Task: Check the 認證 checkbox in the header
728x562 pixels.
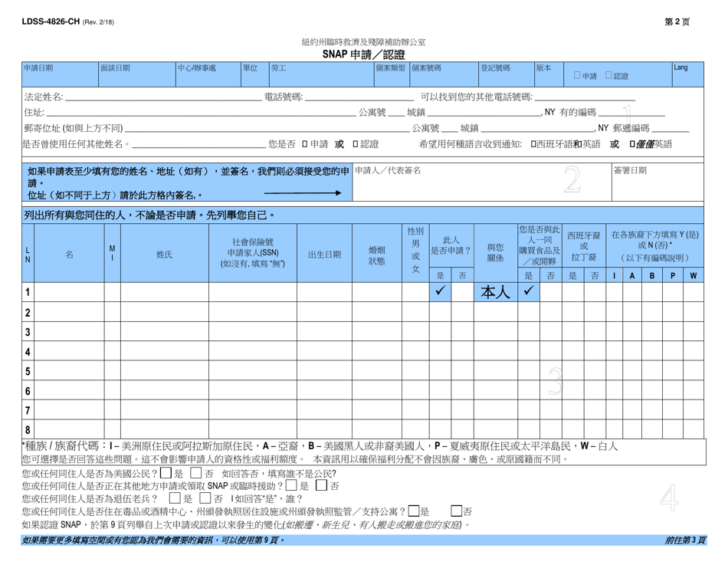Action: point(608,74)
